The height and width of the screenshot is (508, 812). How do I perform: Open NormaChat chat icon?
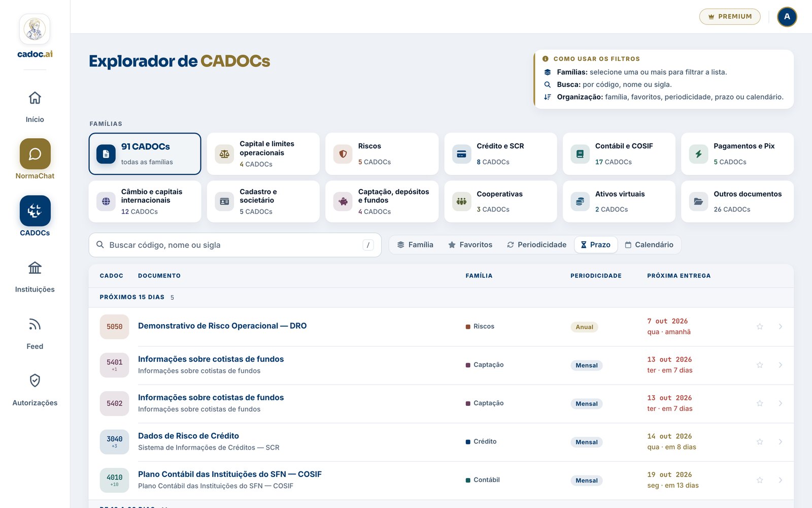(x=35, y=154)
